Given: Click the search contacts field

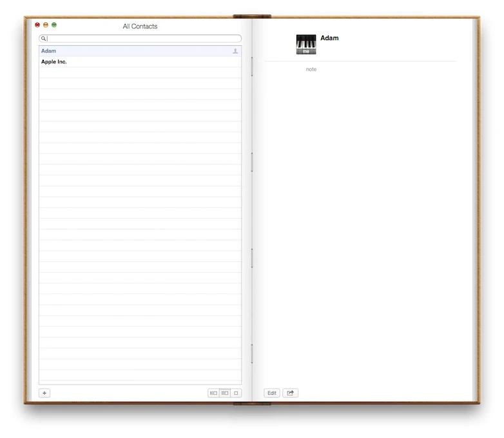Looking at the screenshot, I should point(140,38).
